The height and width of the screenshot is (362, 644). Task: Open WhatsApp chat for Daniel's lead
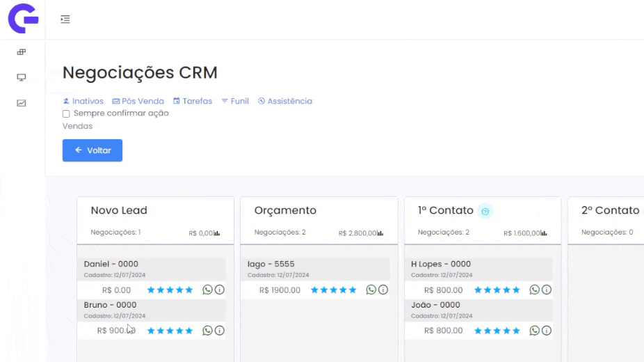coord(207,290)
